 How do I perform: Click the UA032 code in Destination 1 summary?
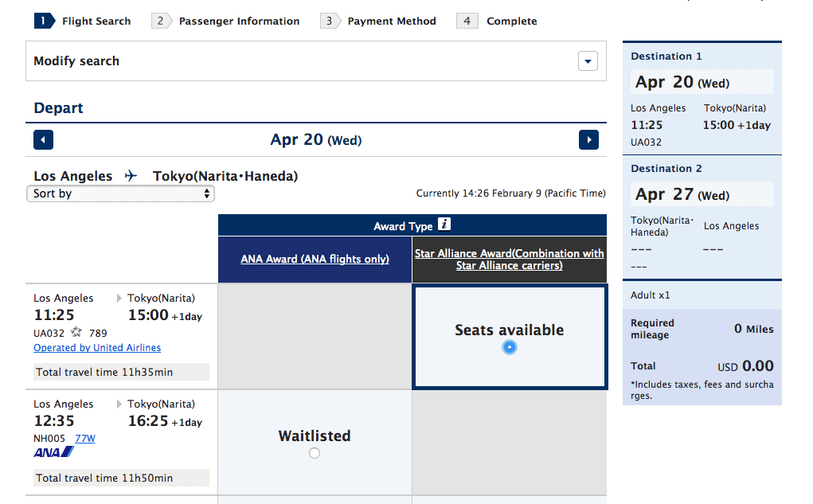646,142
